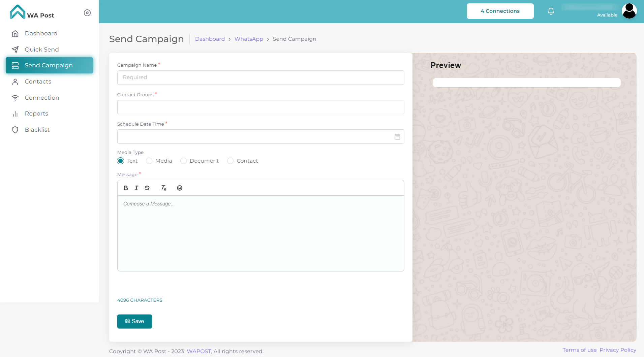Image resolution: width=644 pixels, height=357 pixels.
Task: Open the Schedule Date Time field
Action: pyautogui.click(x=254, y=137)
